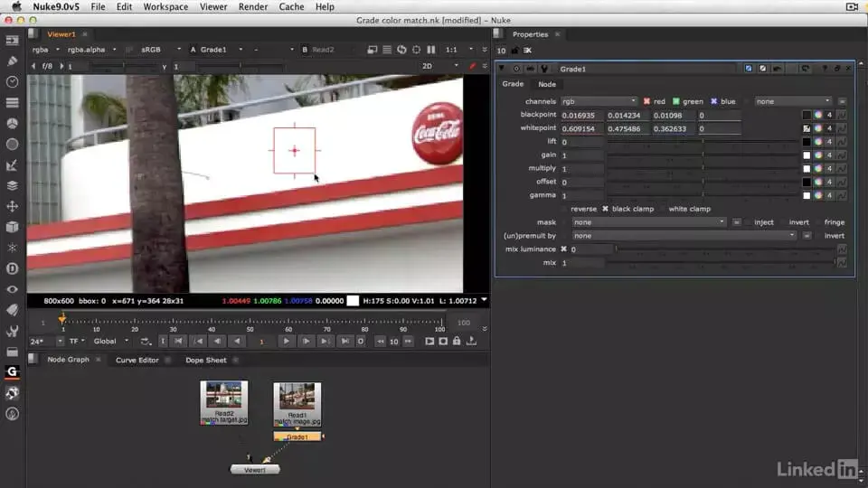The height and width of the screenshot is (488, 868).
Task: Open viewer rgba layer dropdown
Action: click(45, 49)
